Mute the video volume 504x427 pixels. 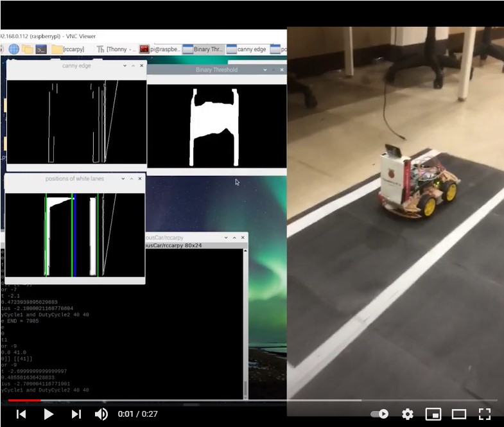point(101,414)
